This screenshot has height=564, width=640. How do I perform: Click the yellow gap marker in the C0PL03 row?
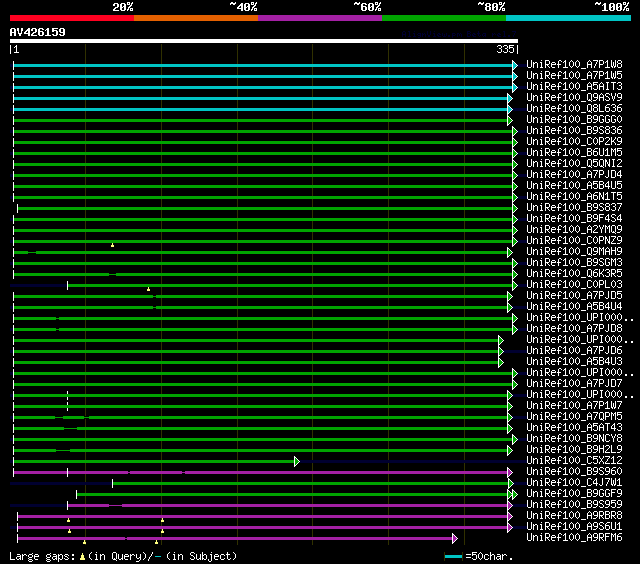pos(149,289)
